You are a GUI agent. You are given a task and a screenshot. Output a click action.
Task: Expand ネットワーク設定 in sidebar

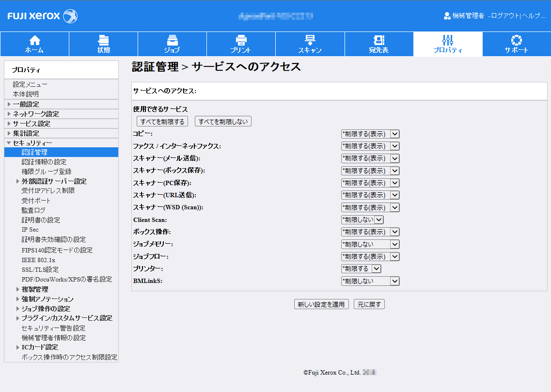point(9,114)
